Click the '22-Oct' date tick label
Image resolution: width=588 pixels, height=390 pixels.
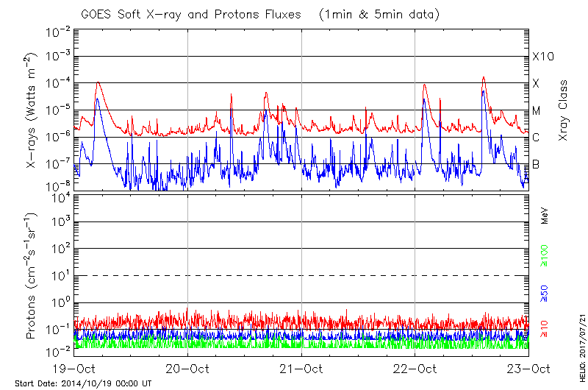coord(415,369)
